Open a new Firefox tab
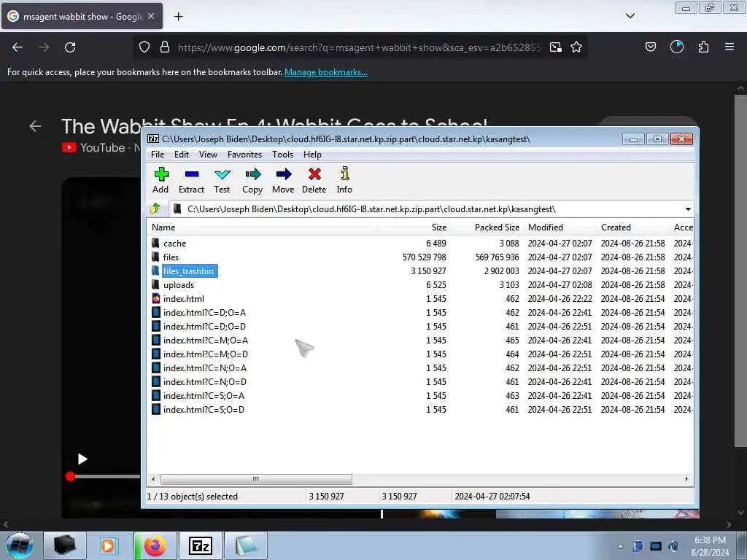Screen dimensions: 747x560 pos(178,17)
